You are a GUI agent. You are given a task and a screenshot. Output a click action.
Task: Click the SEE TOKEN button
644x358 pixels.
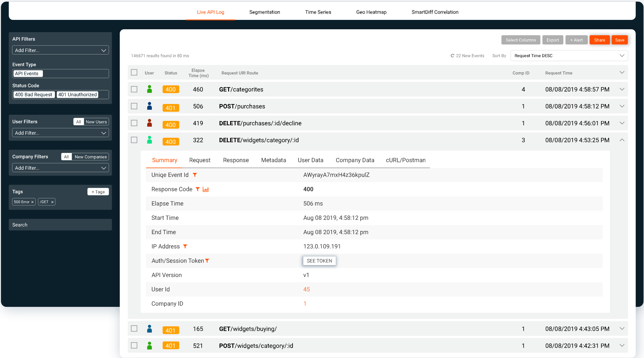tap(319, 261)
